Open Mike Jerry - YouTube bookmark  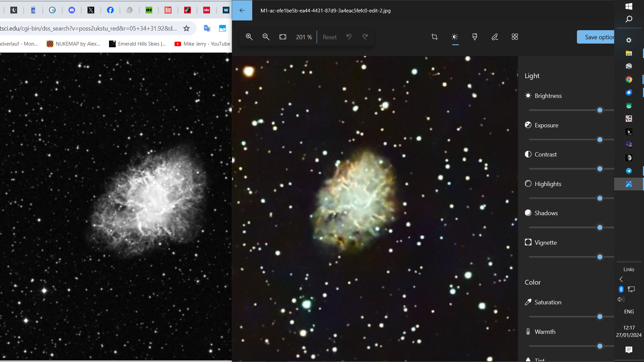[202, 44]
